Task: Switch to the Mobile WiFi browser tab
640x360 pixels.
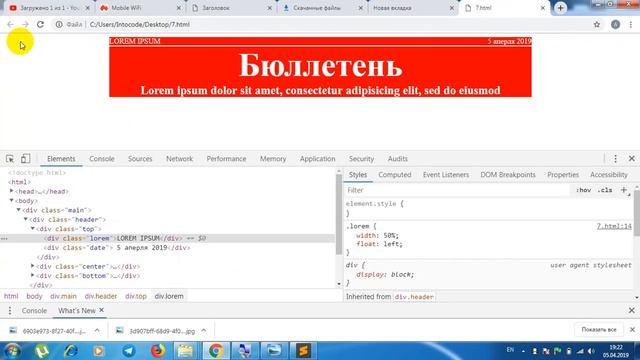Action: (139, 8)
